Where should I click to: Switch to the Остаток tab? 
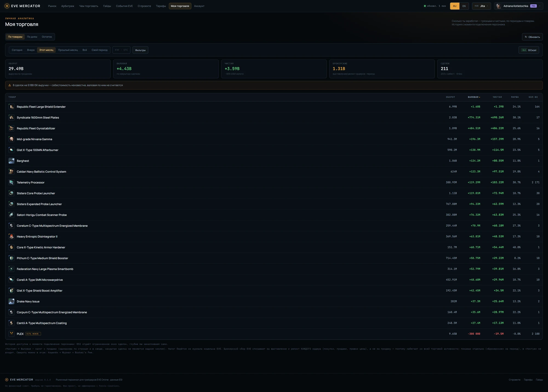pyautogui.click(x=47, y=37)
